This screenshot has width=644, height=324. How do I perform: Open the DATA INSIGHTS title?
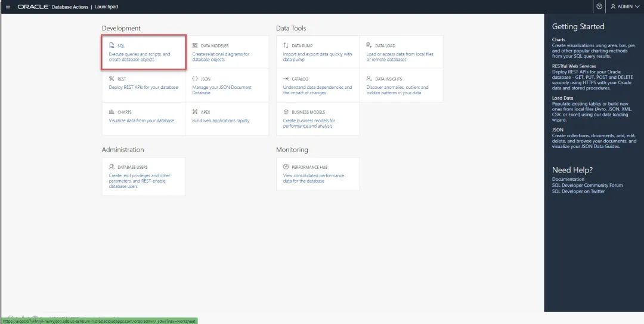pos(389,79)
